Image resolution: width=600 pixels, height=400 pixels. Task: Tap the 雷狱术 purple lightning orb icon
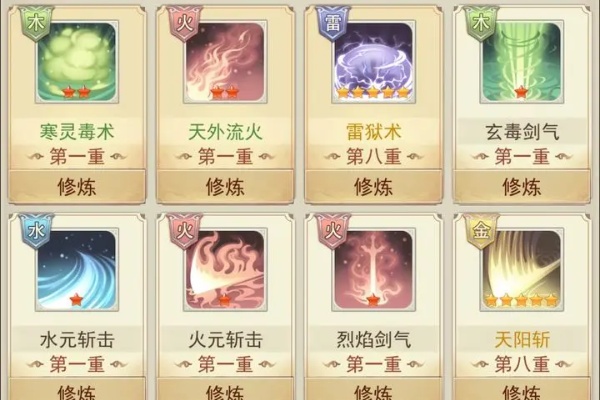(x=373, y=62)
